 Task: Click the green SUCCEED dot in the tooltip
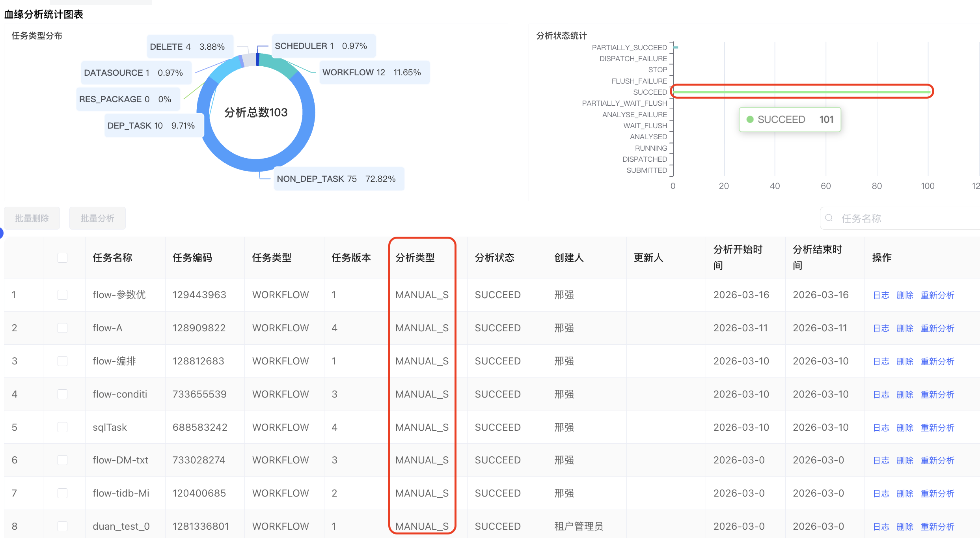[x=751, y=119]
